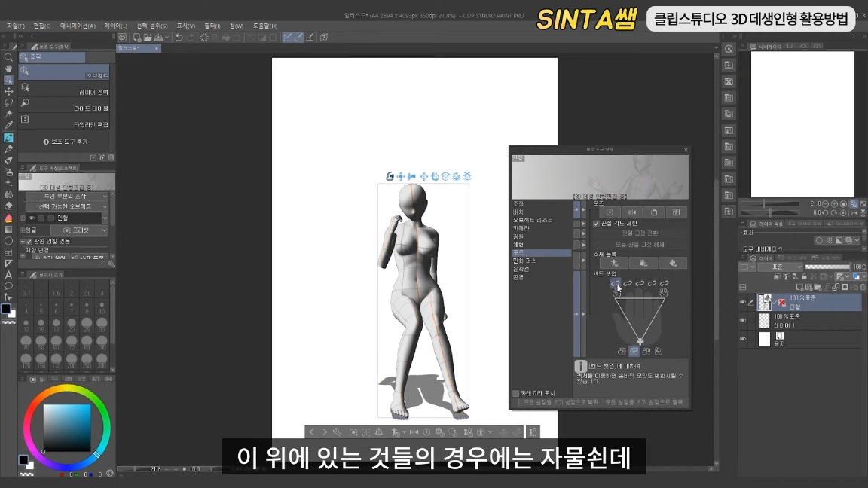Adjust the layer opacity slider
The width and height of the screenshot is (868, 488).
[x=827, y=267]
